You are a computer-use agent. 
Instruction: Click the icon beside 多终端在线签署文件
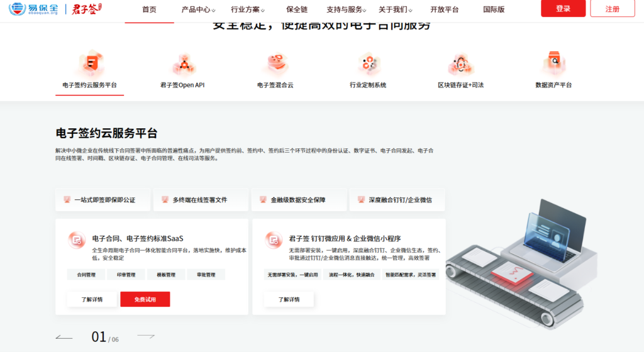click(x=165, y=199)
